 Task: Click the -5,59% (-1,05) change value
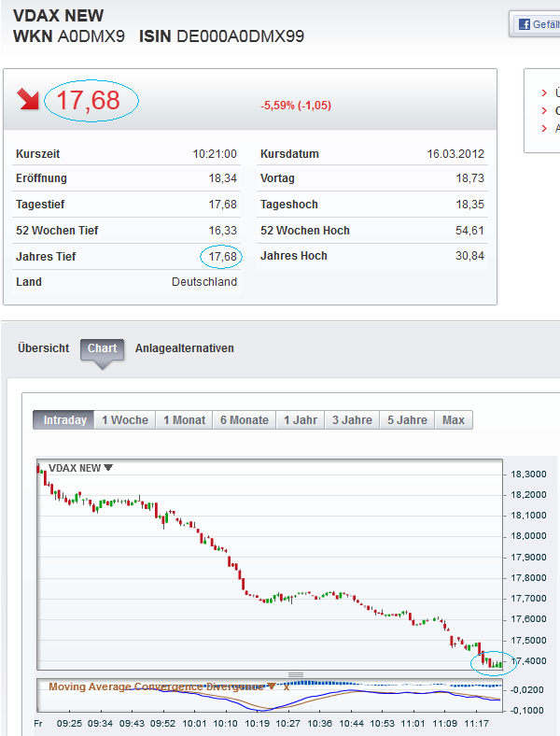click(x=296, y=106)
